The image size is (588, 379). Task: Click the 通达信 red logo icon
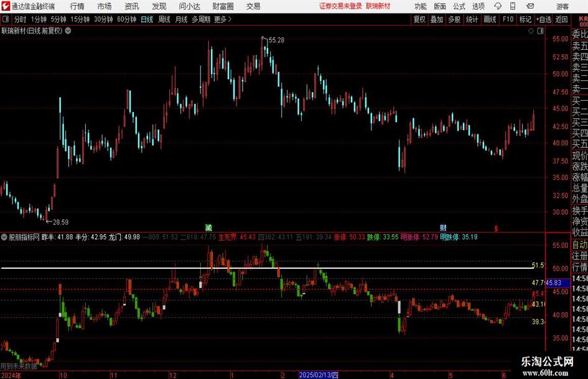[x=6, y=6]
